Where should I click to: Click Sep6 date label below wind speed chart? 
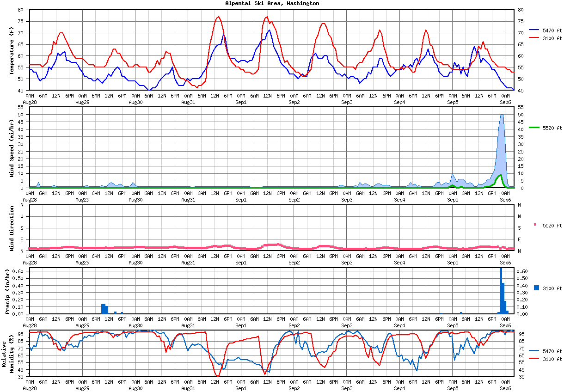click(505, 199)
